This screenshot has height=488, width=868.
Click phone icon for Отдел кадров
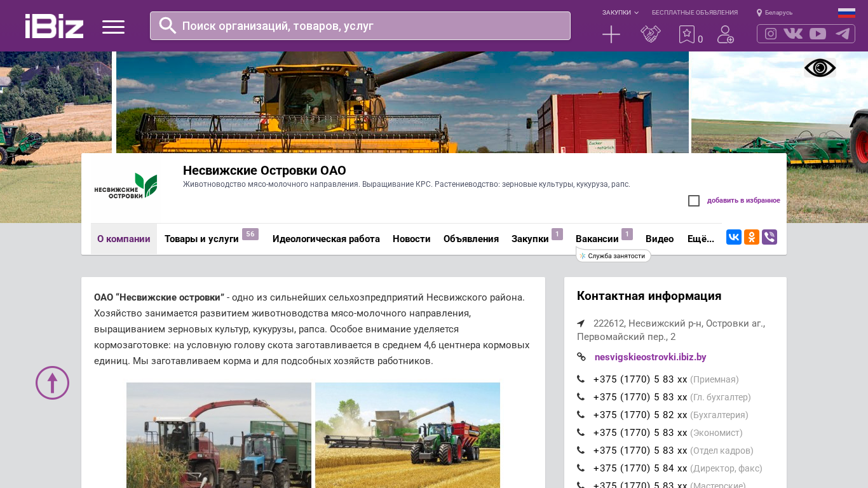[581, 451]
